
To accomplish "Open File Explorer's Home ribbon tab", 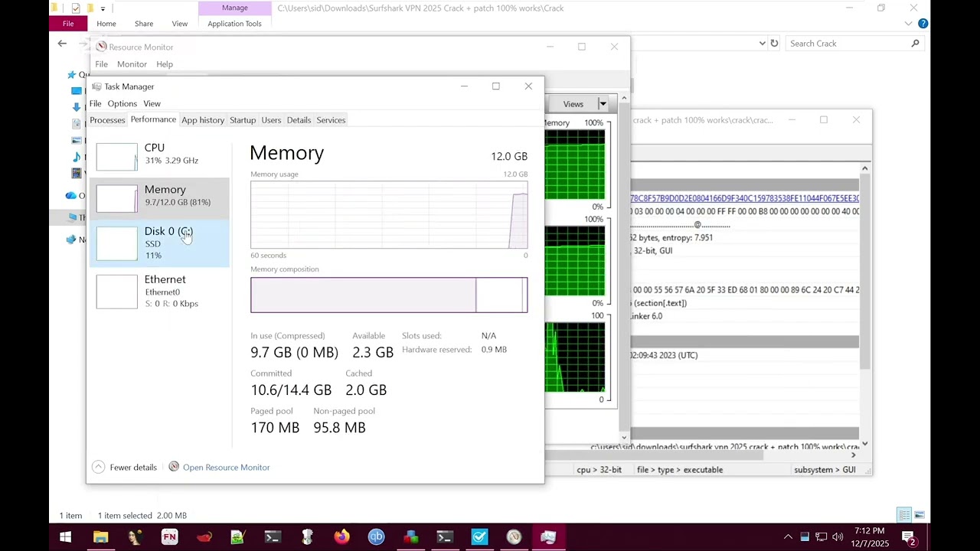I will [x=106, y=24].
